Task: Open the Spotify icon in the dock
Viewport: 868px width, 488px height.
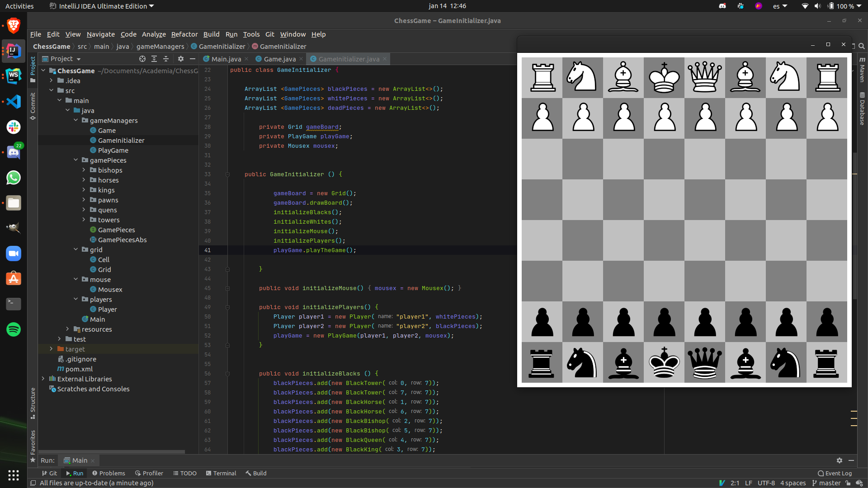Action: (x=14, y=329)
